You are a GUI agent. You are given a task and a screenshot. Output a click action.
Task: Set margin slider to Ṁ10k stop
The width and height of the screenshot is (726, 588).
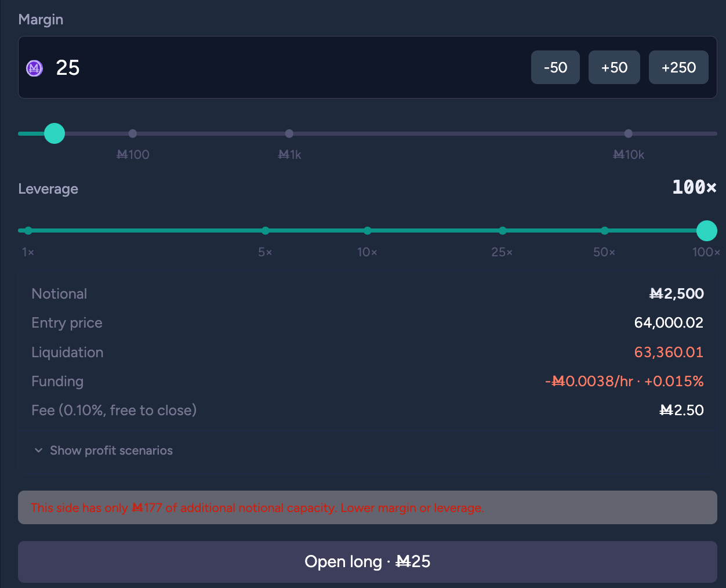(629, 133)
